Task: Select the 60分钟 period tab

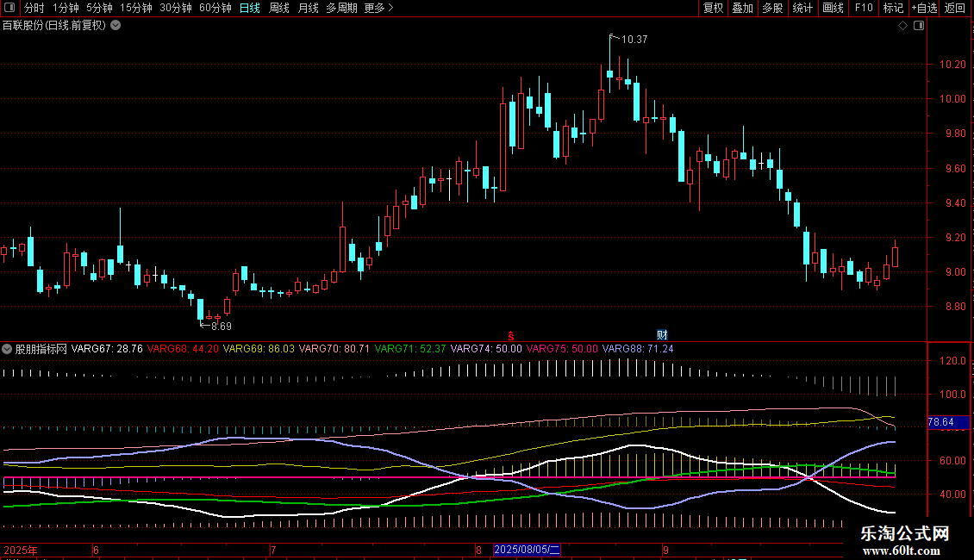Action: pos(215,8)
